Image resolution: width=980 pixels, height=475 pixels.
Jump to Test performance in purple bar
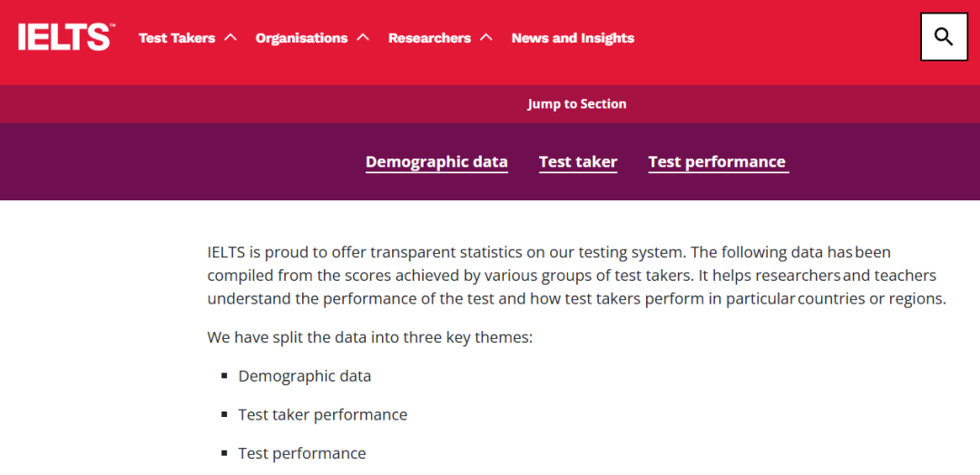click(717, 161)
